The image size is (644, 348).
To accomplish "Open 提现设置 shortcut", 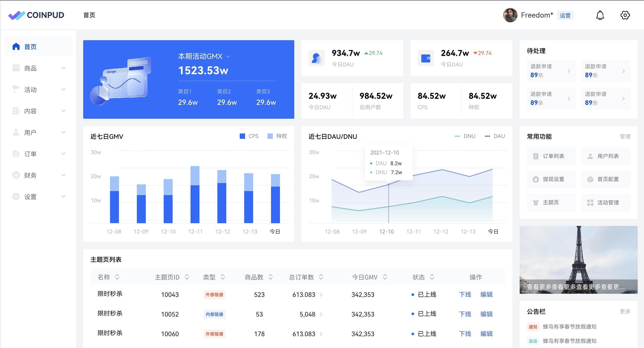I will 551,179.
